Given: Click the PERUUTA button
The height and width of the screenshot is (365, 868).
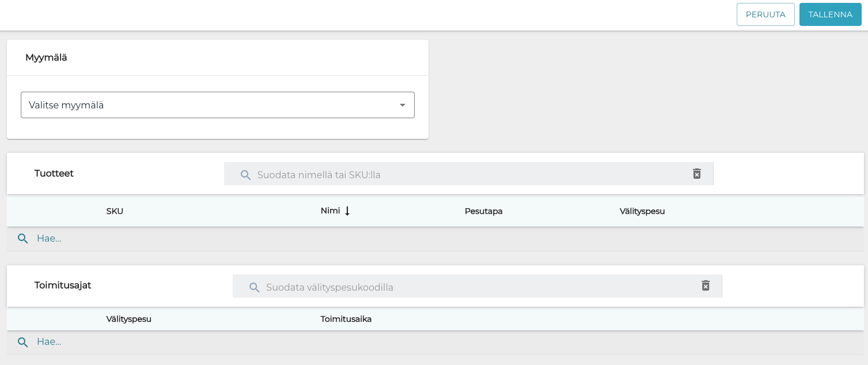Looking at the screenshot, I should pyautogui.click(x=765, y=14).
